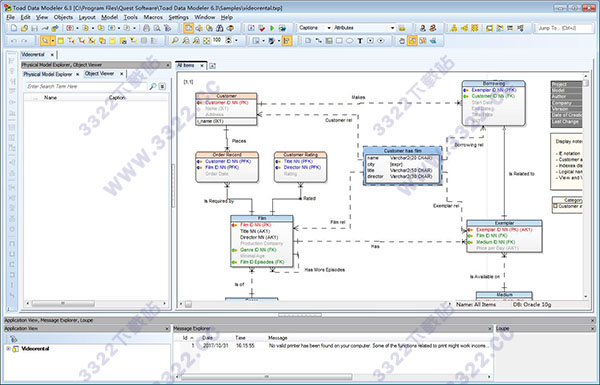Select the Entity tool yellow square icon
The image size is (600, 385).
(61, 41)
